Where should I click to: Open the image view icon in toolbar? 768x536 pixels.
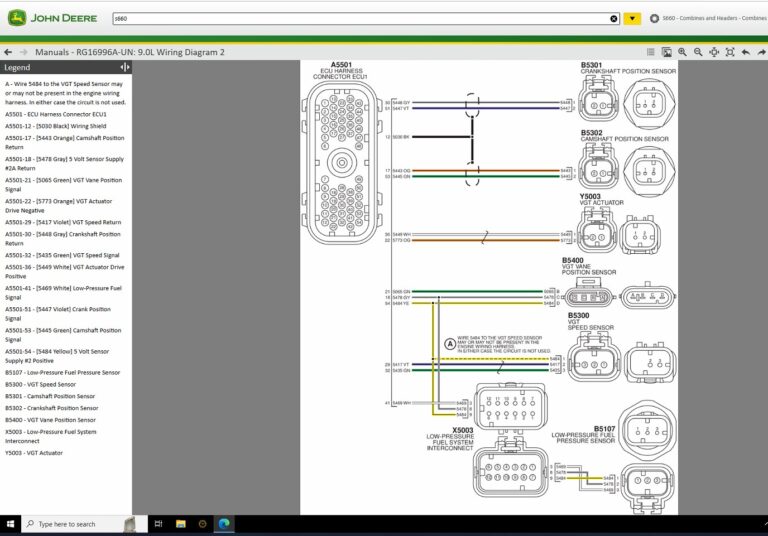(x=666, y=52)
